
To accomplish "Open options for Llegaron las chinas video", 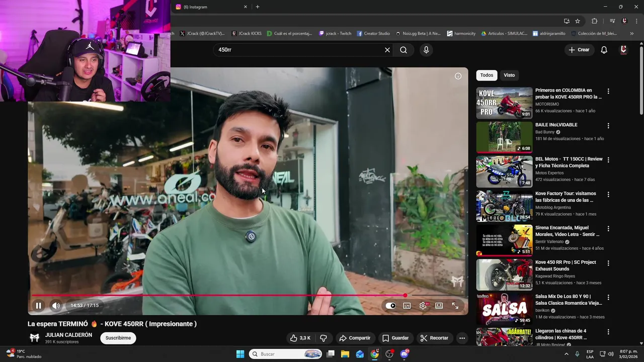I will pyautogui.click(x=608, y=332).
